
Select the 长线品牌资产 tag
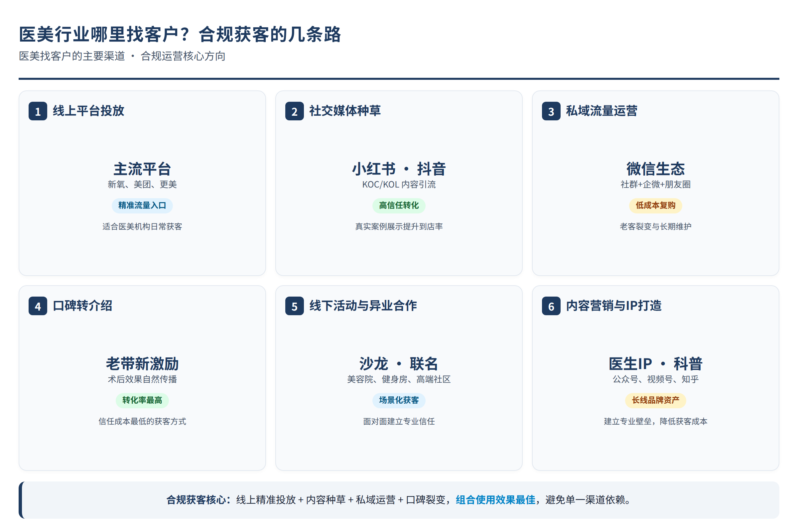click(655, 400)
